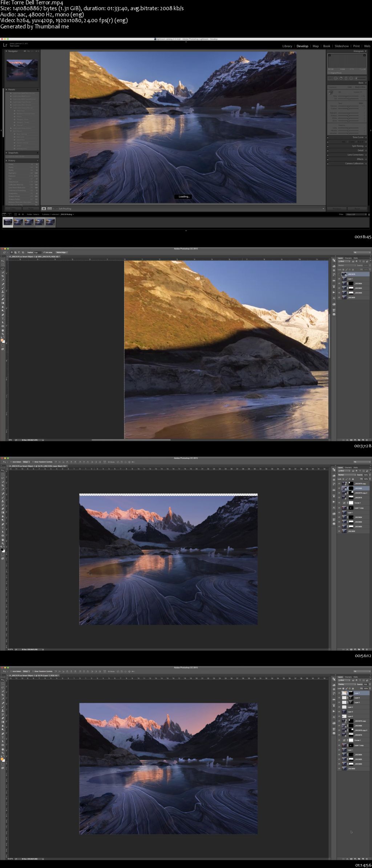Toggle Anti-alias checkbox in the 00:37:28 frame

44,252
